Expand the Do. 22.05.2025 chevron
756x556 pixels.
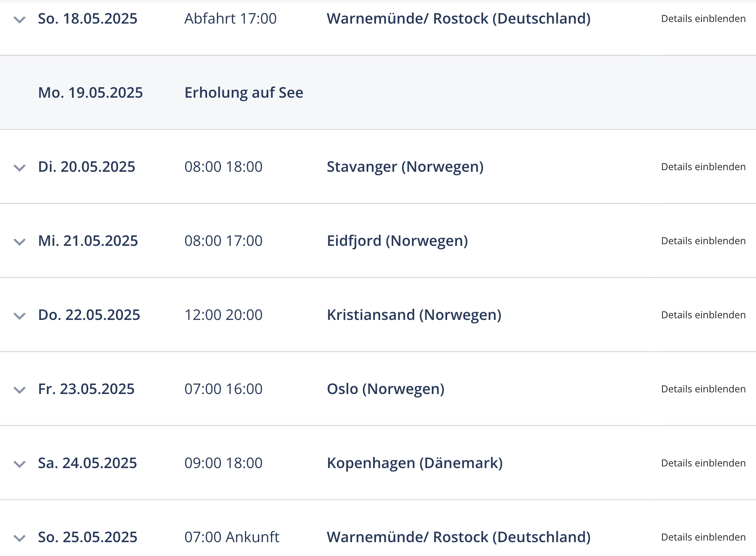[x=20, y=316]
